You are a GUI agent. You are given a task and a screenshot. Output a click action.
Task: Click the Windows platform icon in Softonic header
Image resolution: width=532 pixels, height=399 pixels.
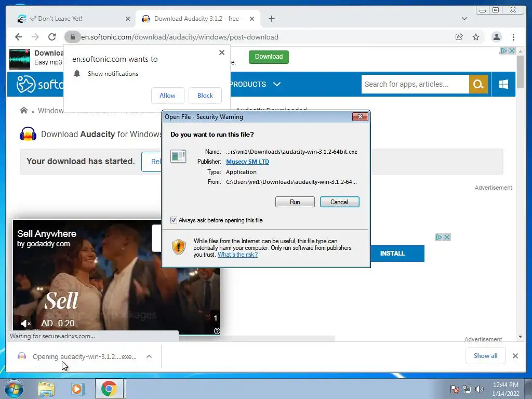pos(503,84)
